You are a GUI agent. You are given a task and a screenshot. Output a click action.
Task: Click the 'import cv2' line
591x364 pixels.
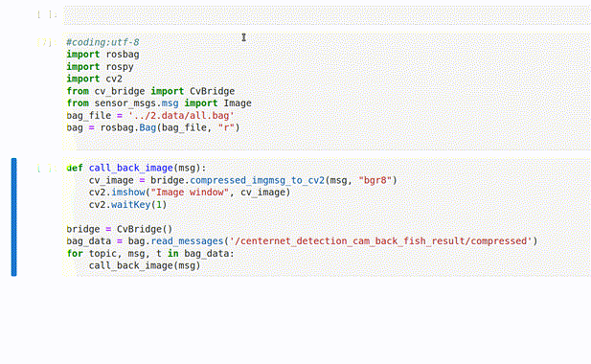tap(94, 79)
